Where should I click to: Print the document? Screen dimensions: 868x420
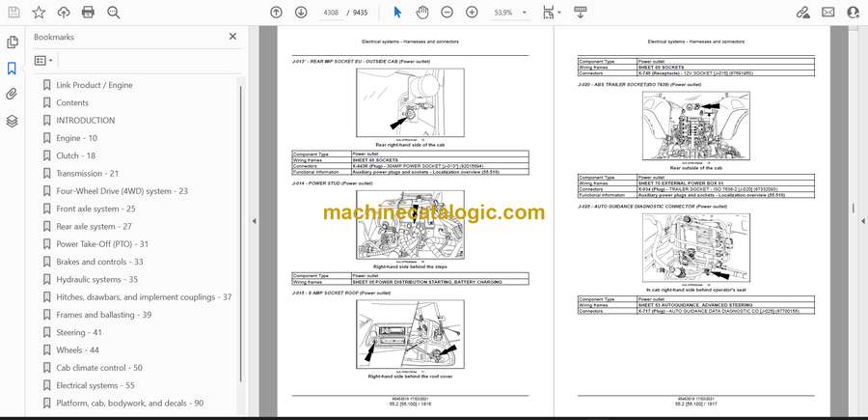pyautogui.click(x=88, y=13)
